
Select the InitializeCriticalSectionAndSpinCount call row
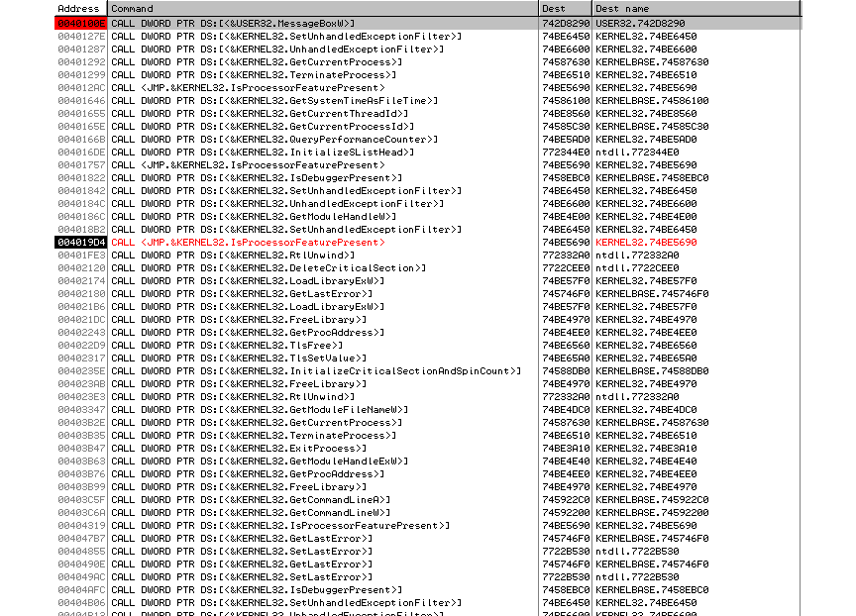[427, 371]
